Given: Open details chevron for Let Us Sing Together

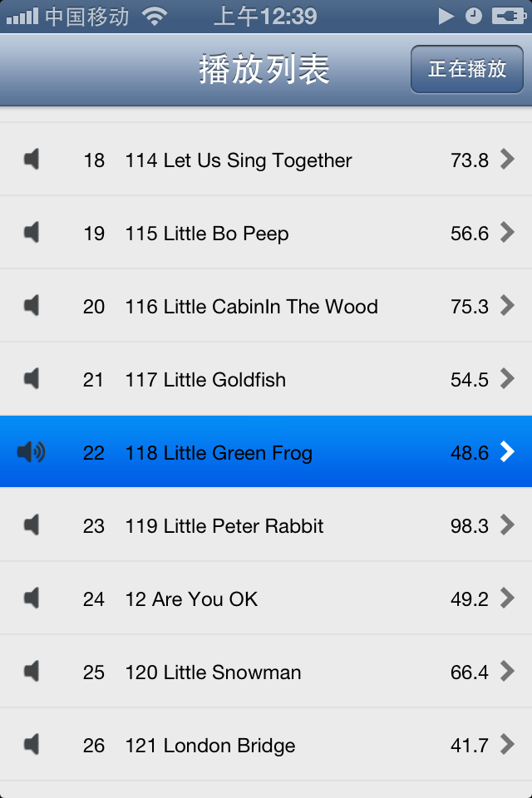Looking at the screenshot, I should [507, 160].
